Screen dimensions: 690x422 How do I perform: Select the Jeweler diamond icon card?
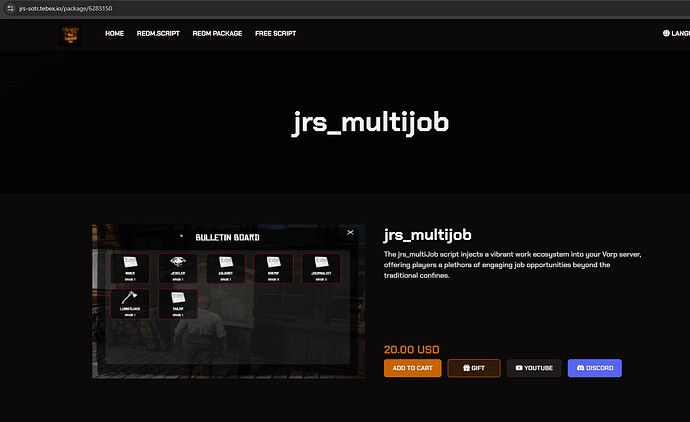click(x=178, y=268)
